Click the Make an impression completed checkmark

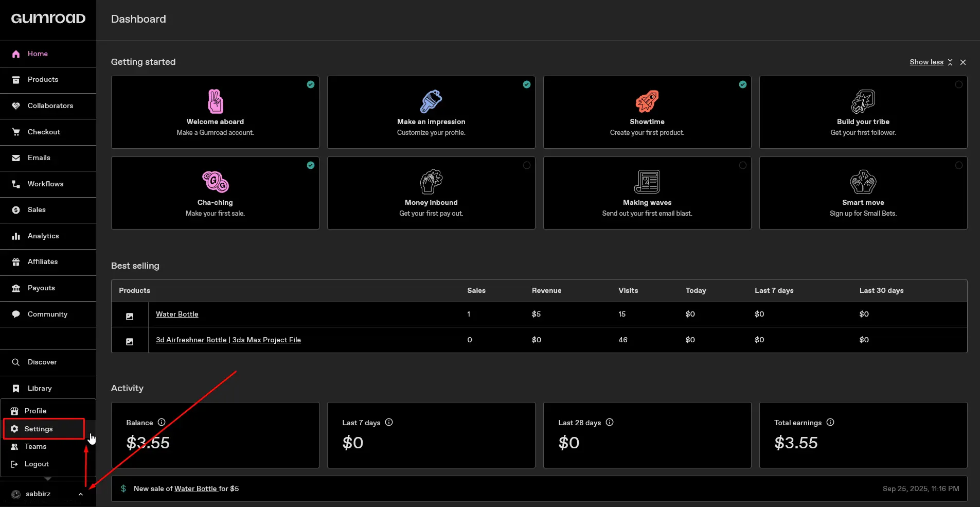527,84
